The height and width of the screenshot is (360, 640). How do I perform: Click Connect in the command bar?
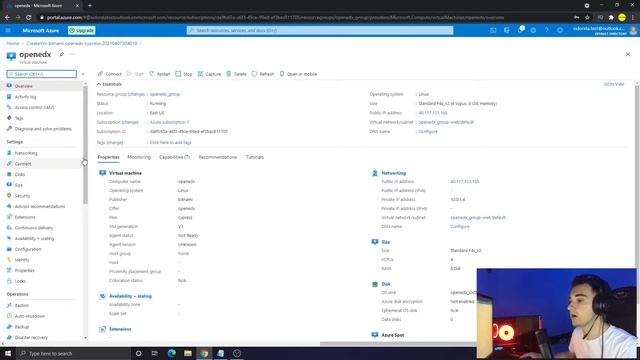(x=109, y=74)
